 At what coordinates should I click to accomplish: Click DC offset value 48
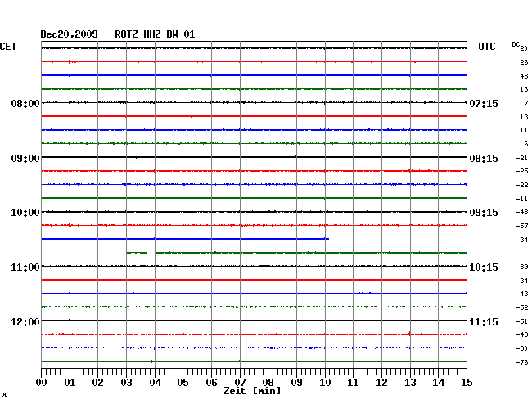pyautogui.click(x=524, y=76)
